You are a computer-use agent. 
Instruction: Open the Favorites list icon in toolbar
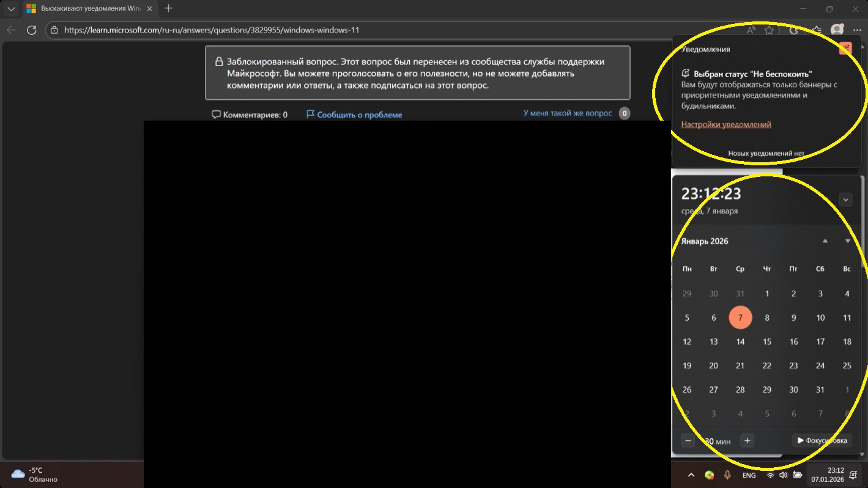coord(817,29)
